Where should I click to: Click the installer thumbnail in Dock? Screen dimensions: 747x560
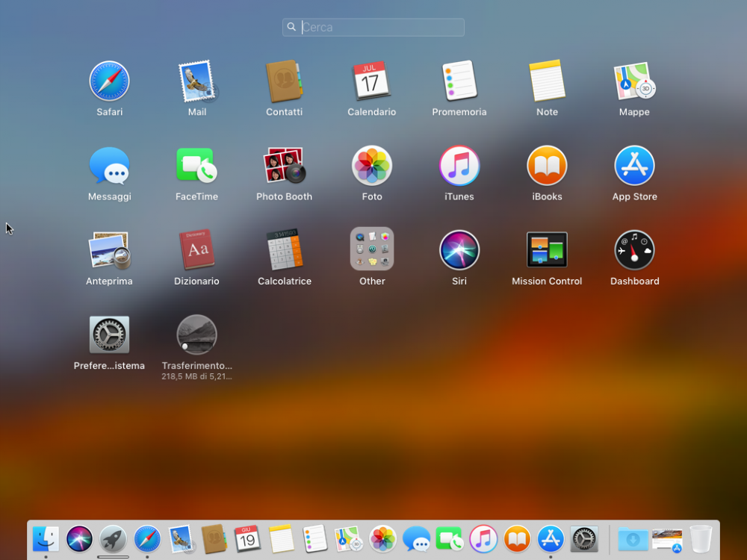[667, 540]
